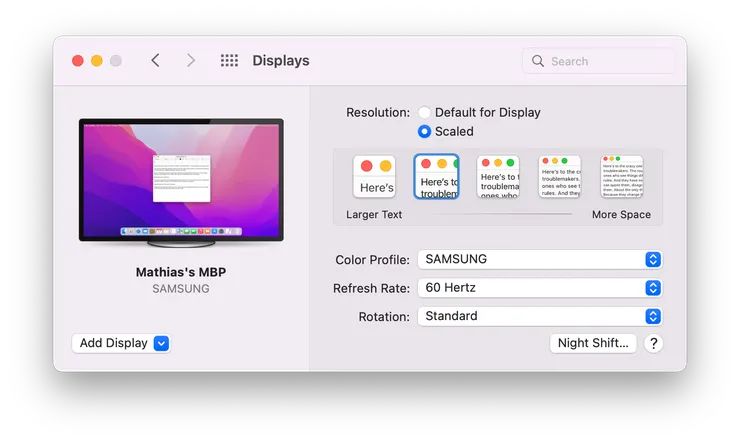Image resolution: width=740 pixels, height=442 pixels.
Task: Click the SAMSUNG label under display name
Action: (x=181, y=289)
